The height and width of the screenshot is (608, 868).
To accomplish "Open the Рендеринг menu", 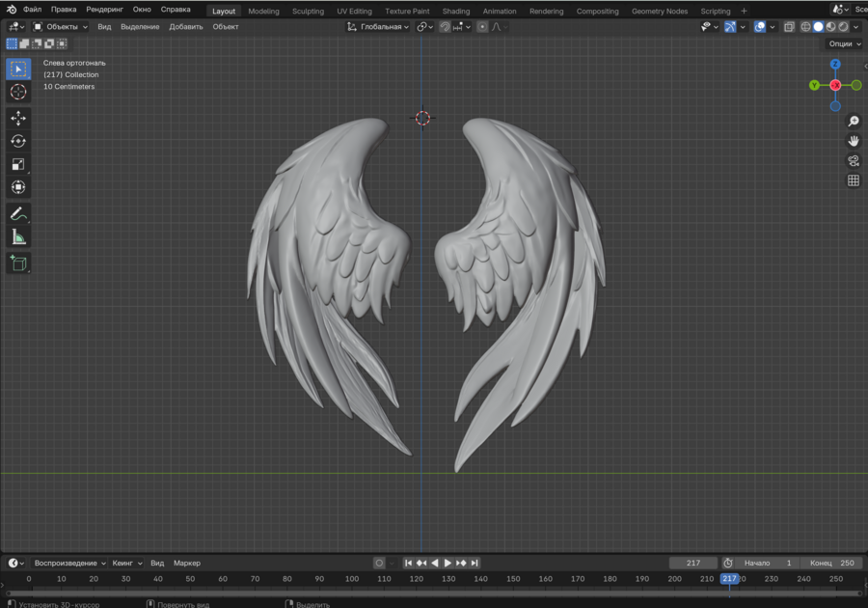I will (x=104, y=10).
